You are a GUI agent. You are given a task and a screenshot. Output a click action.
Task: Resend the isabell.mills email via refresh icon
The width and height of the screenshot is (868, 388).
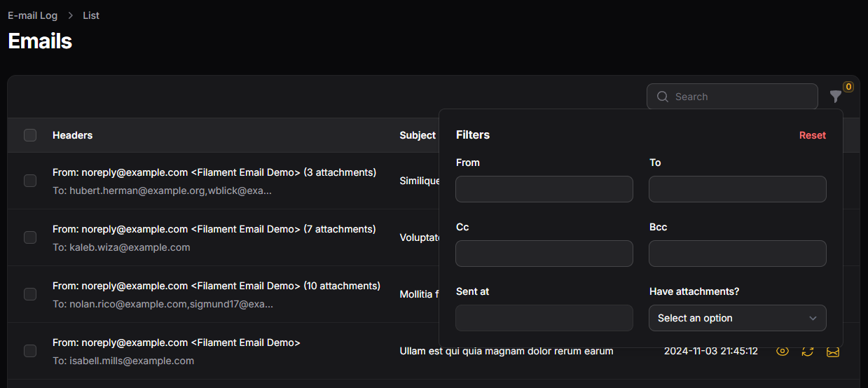[x=808, y=351]
